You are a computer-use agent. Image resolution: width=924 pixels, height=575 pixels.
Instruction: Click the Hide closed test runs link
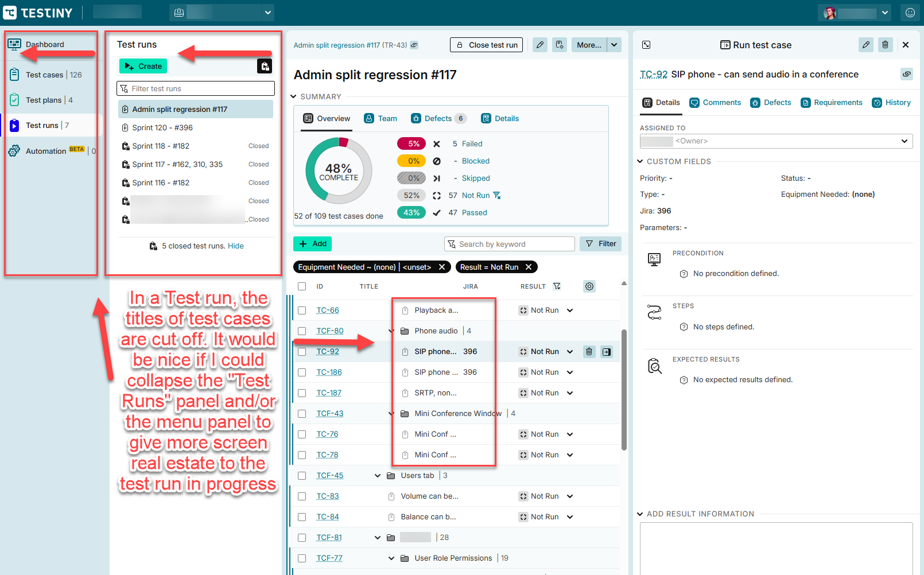pos(236,246)
